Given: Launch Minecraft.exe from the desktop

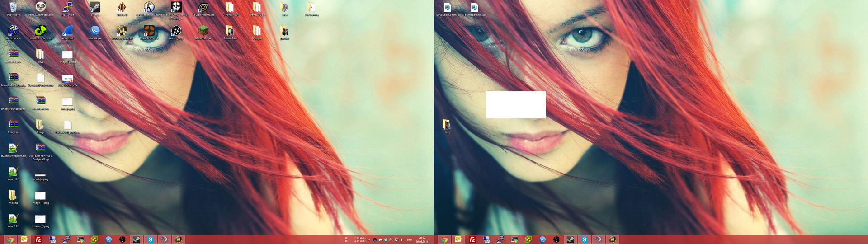Looking at the screenshot, I should click(203, 31).
